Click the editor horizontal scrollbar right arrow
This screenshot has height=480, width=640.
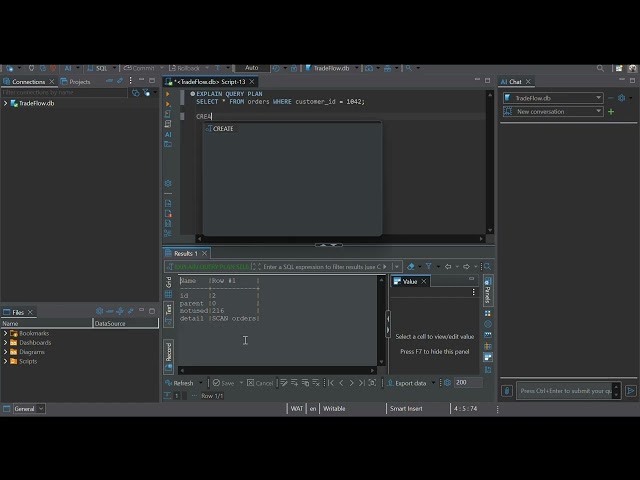coord(481,239)
